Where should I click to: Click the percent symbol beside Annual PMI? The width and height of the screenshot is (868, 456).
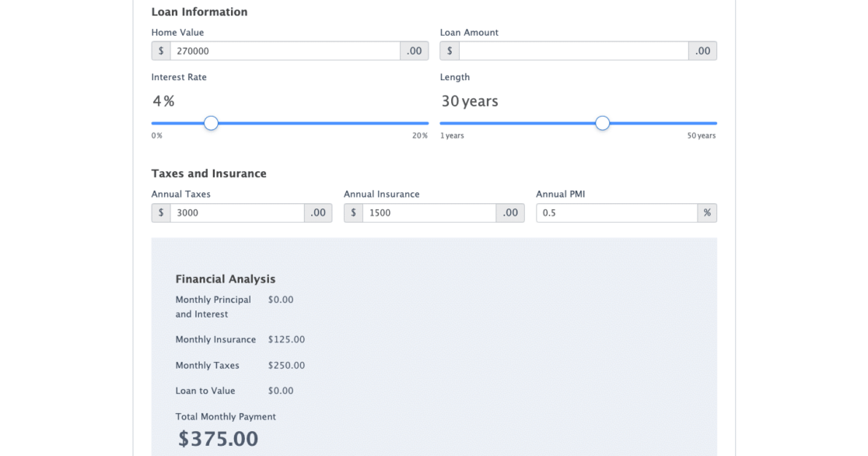pos(707,213)
